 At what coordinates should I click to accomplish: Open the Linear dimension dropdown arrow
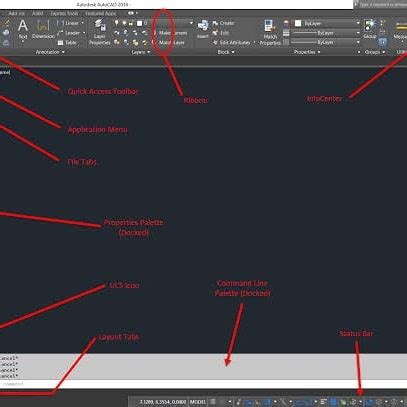tap(83, 23)
